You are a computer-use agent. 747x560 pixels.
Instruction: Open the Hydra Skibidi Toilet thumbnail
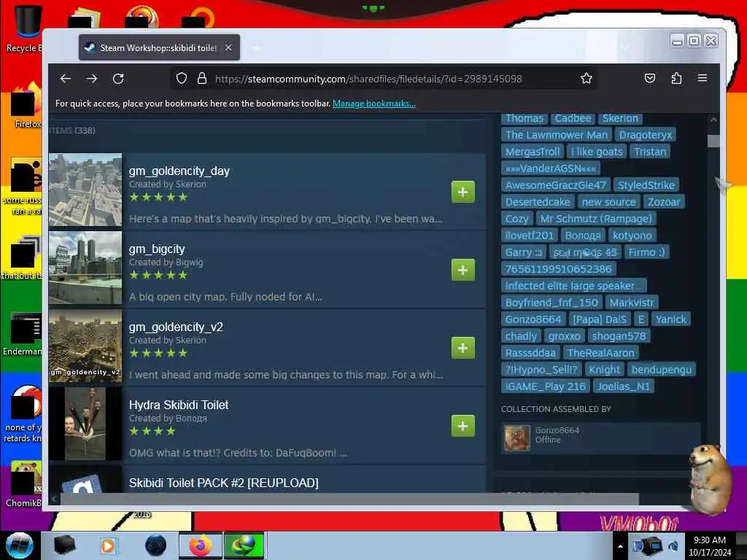point(85,424)
